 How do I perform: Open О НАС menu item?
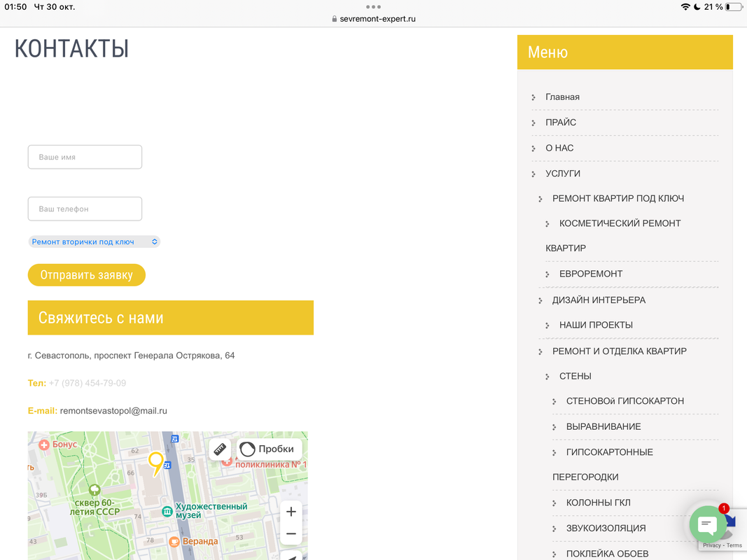click(x=559, y=148)
